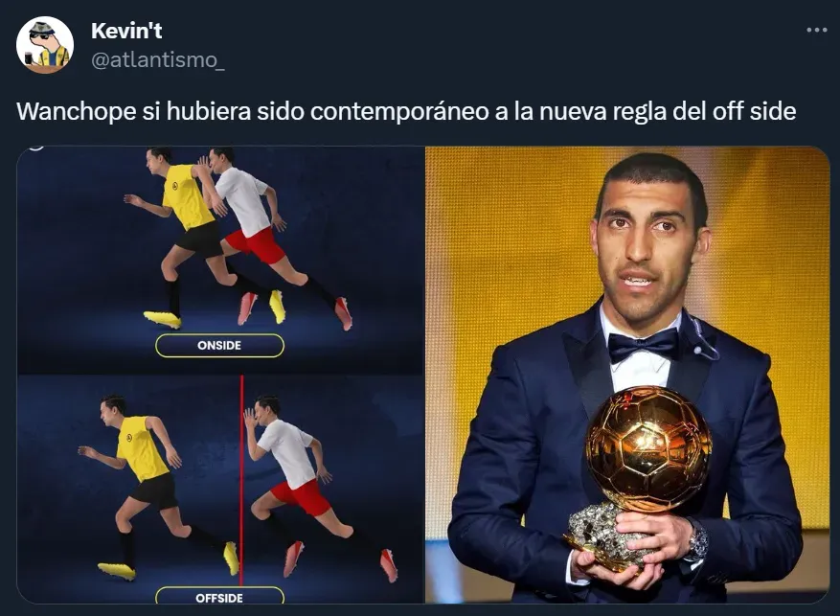Click the ONSIDE label pill
This screenshot has height=616, width=840.
219,346
